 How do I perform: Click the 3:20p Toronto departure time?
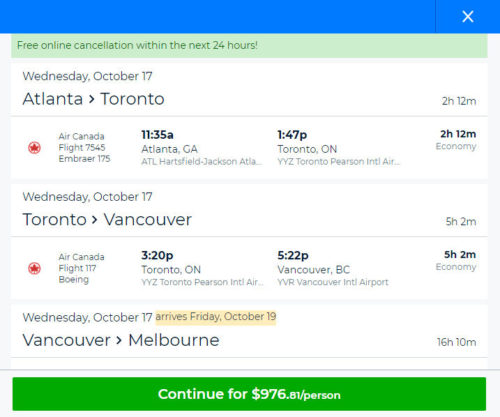click(157, 255)
